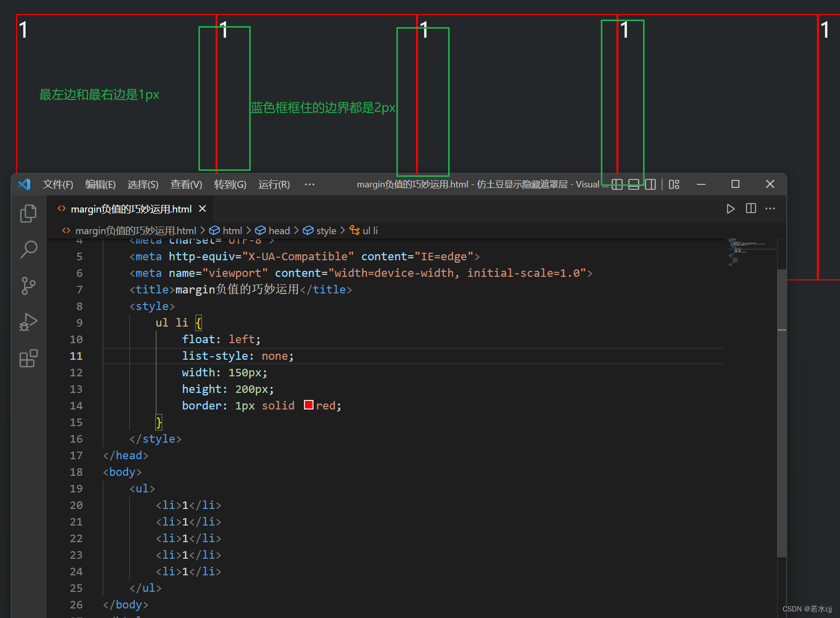Open the Run and Debug view
The width and height of the screenshot is (840, 618).
pos(28,322)
